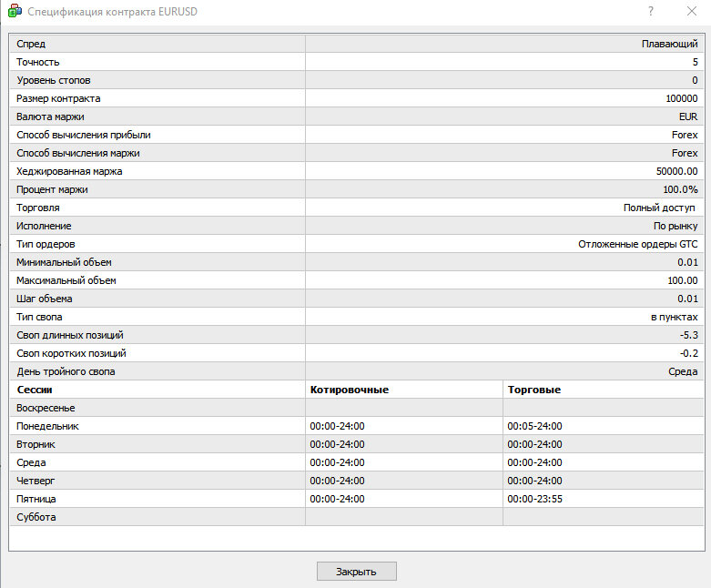711x588 pixels.
Task: Click Friday's 00:00-23:55 trading session
Action: 534,499
